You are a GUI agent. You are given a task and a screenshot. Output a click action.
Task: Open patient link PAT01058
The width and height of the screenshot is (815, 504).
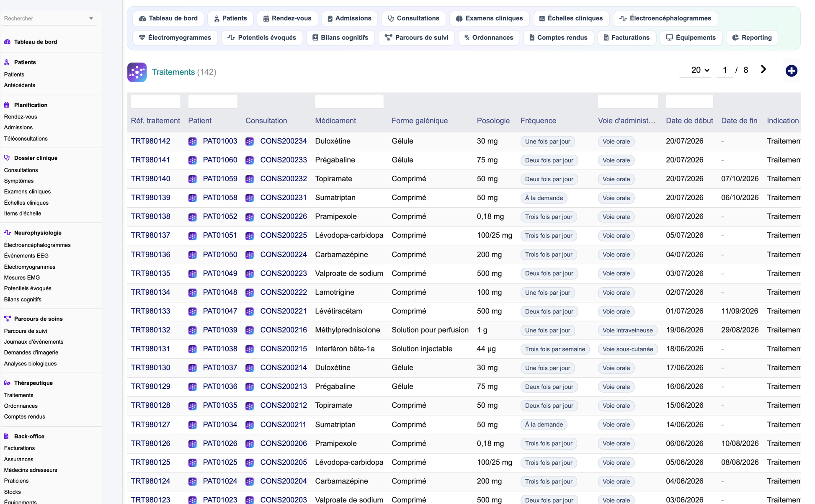(x=220, y=198)
